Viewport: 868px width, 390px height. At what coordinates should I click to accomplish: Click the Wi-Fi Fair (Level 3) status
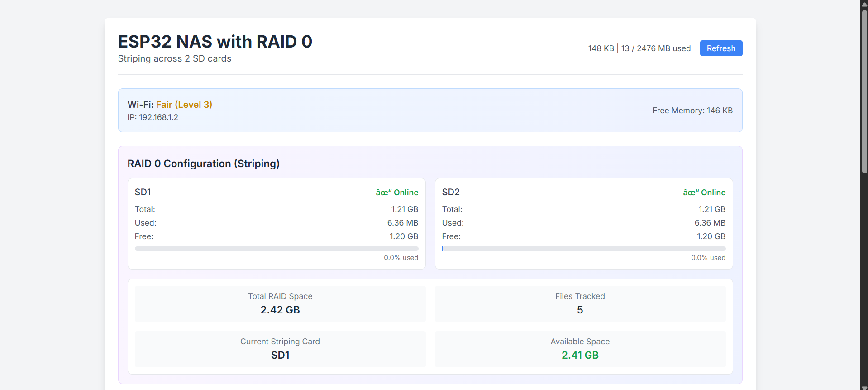(184, 105)
